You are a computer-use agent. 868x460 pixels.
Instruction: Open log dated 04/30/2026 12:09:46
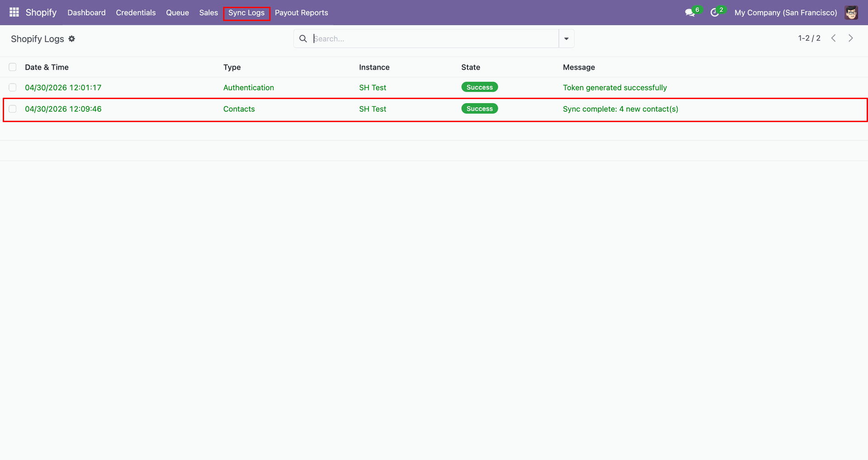[x=63, y=109]
